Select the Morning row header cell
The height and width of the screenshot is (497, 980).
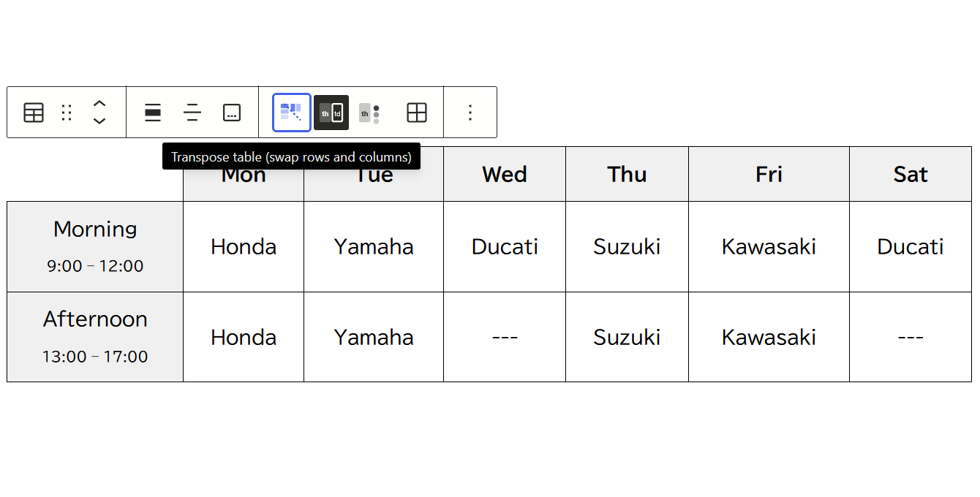(x=95, y=247)
